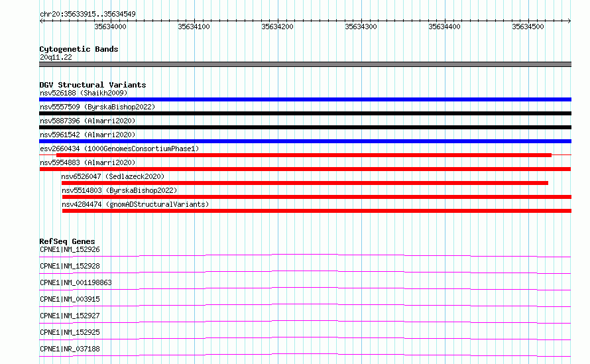Click the magenta line for CPNE1|NM_152928

pos(305,272)
